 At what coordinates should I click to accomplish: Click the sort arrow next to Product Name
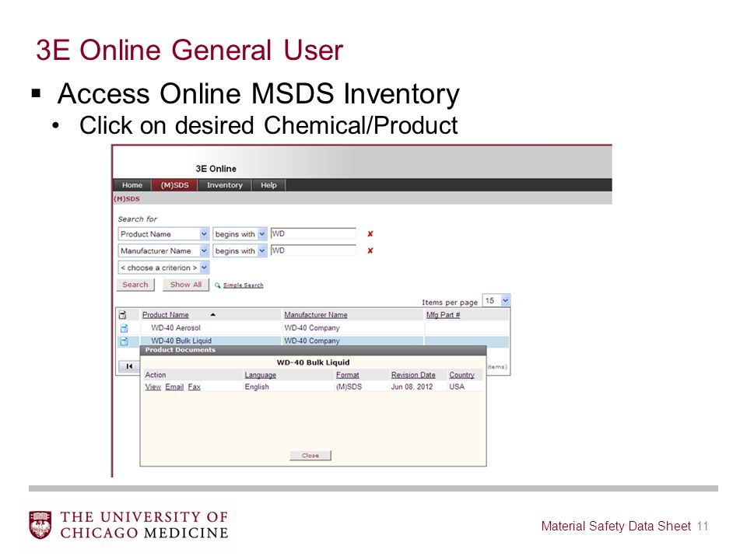213,315
